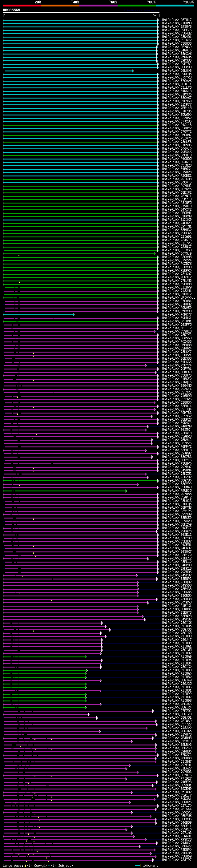Screen dimensions: 197x868
Task: Open hit UniRef100_A7QHN8
Action: pyautogui.click(x=177, y=23)
